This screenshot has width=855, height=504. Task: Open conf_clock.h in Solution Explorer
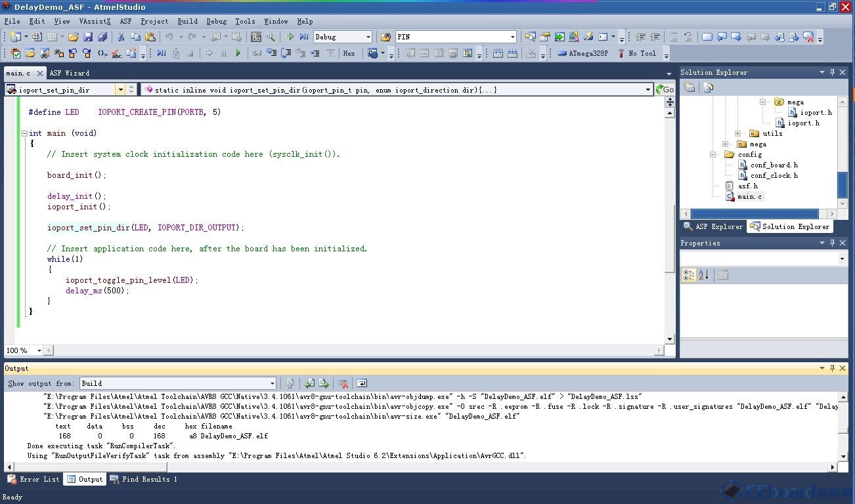click(x=768, y=175)
